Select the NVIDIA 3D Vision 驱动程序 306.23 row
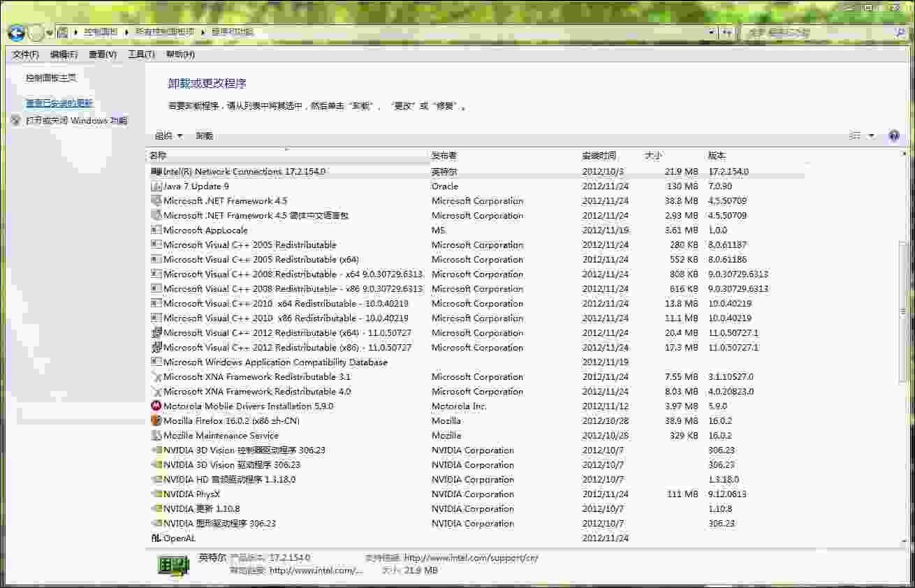The width and height of the screenshot is (915, 588). click(x=475, y=464)
